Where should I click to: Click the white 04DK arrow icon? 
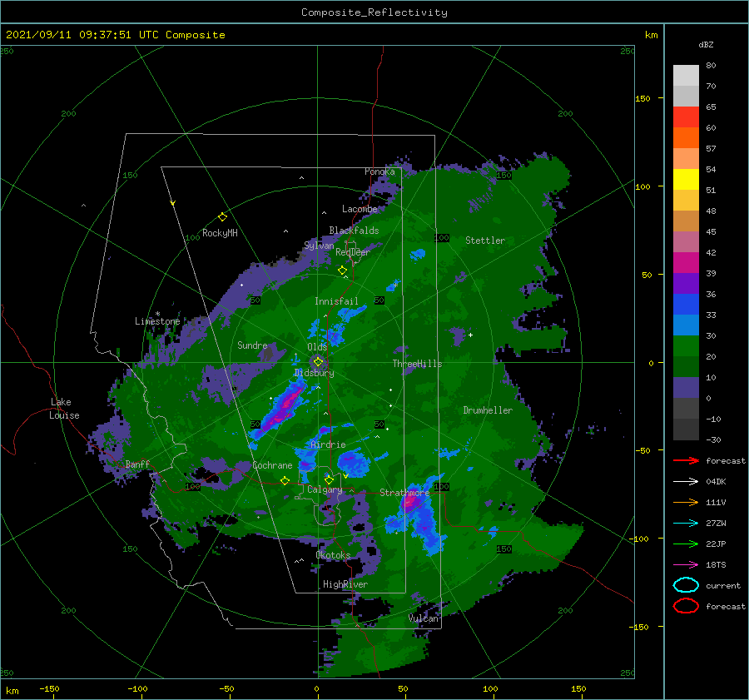click(686, 482)
